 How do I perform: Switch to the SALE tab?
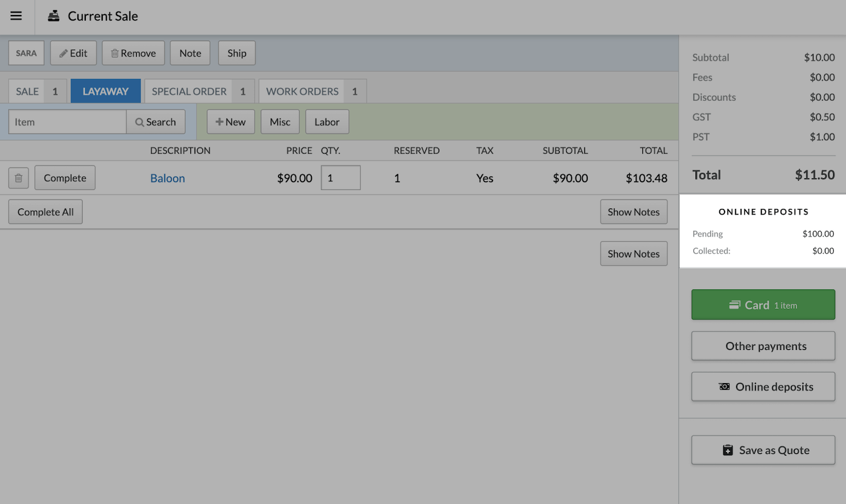tap(37, 91)
